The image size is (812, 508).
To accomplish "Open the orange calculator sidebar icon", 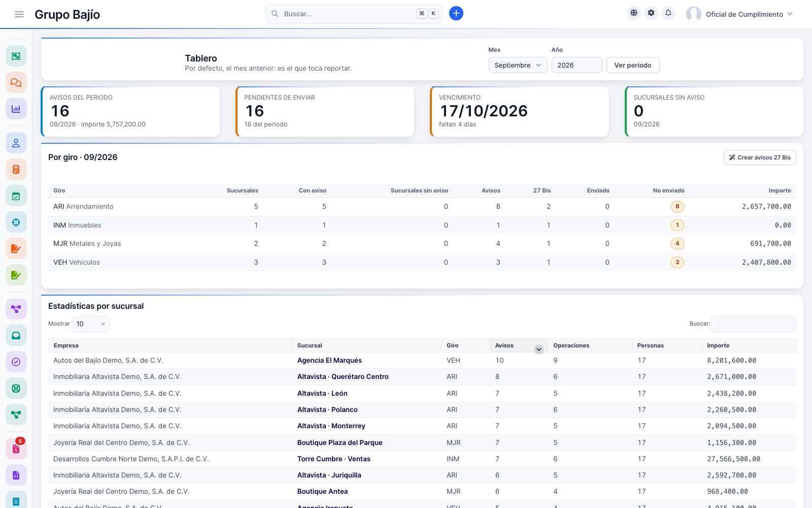I will point(16,170).
